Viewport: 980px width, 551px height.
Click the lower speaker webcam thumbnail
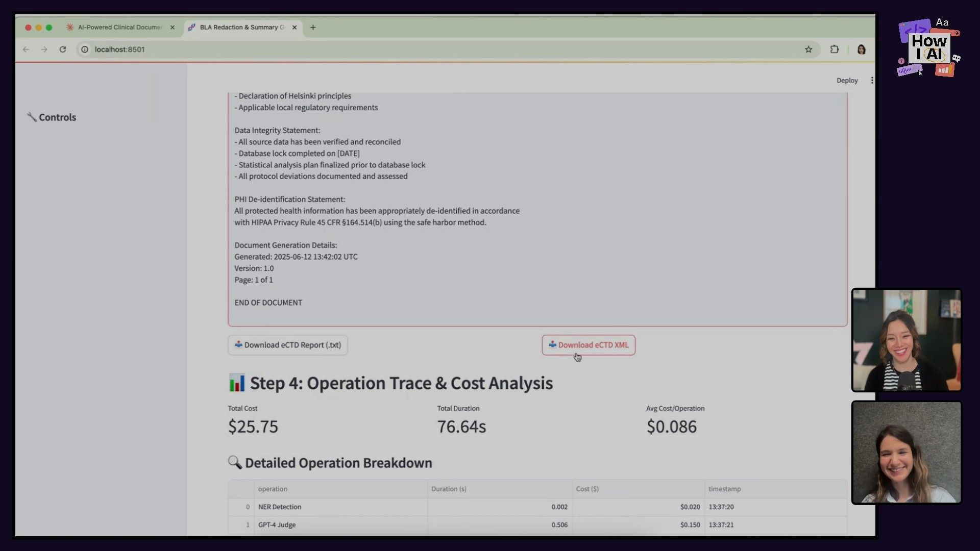(906, 453)
